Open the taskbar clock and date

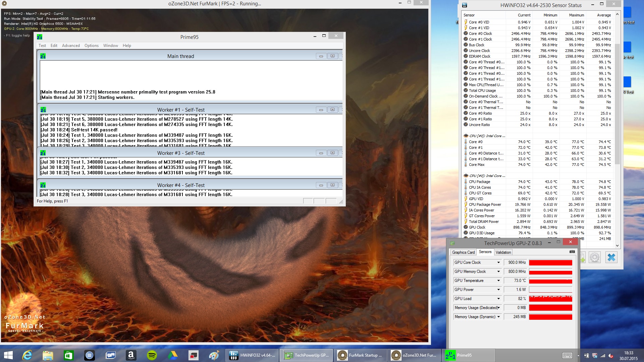click(x=628, y=356)
